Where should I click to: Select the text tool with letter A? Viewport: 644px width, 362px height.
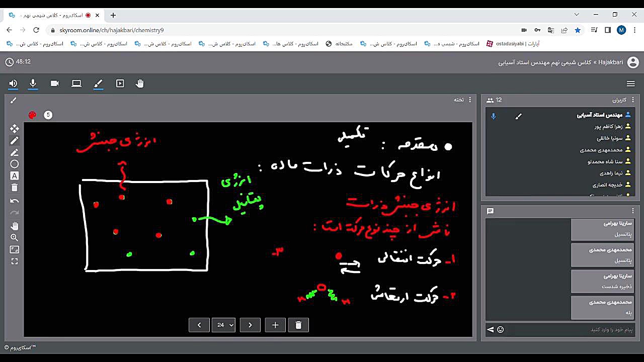pos(14,176)
